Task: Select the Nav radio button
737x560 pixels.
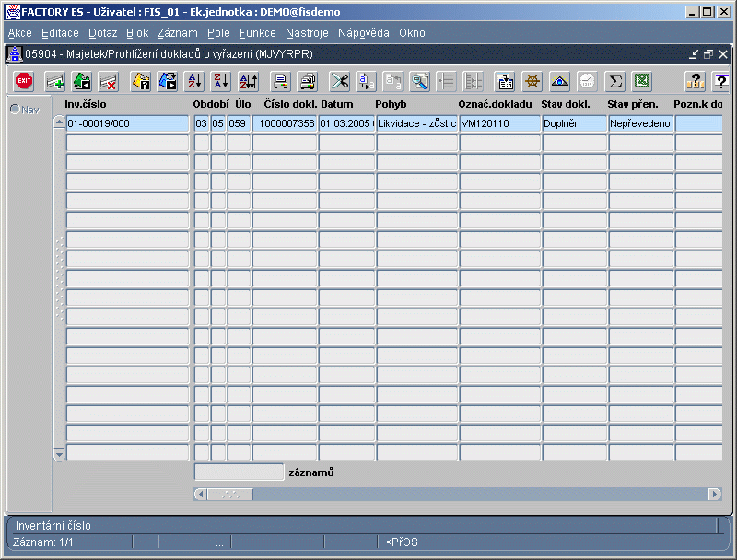Action: [x=15, y=109]
